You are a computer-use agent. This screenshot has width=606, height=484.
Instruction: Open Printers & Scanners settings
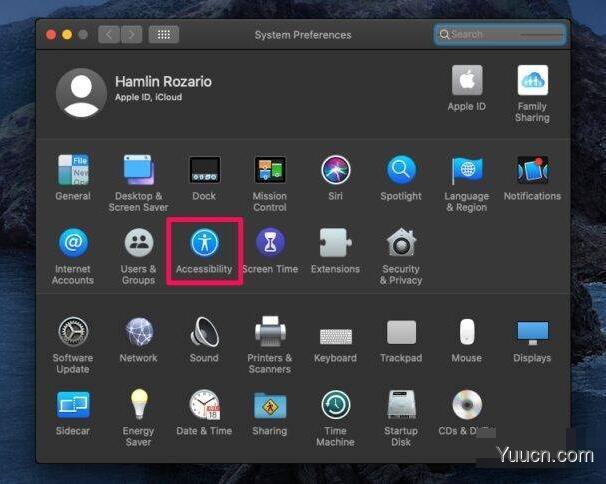click(270, 333)
